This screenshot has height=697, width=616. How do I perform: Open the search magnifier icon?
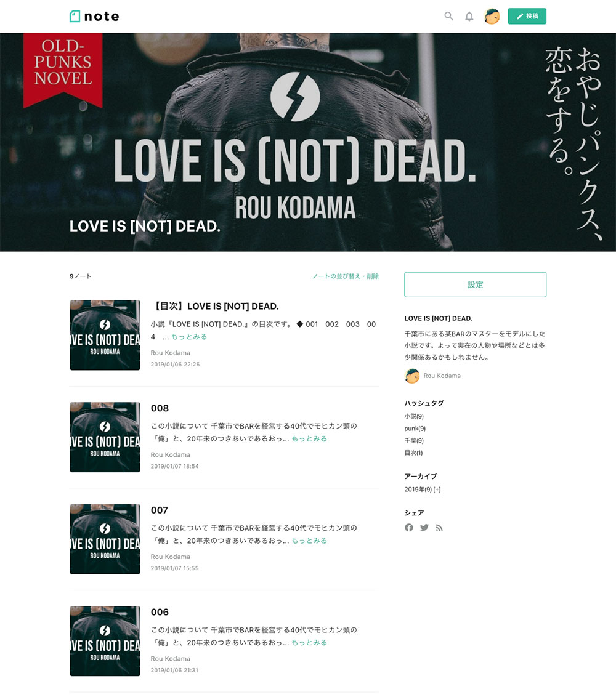[x=449, y=17]
